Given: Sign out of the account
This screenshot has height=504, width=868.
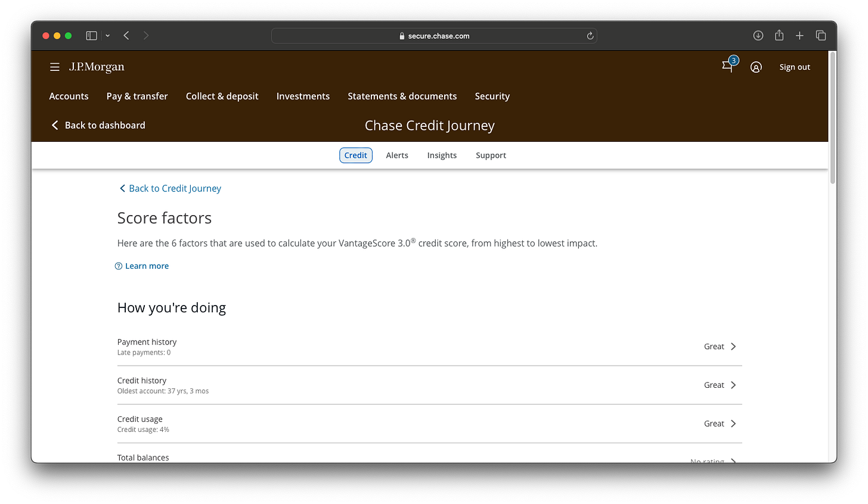Looking at the screenshot, I should [795, 67].
